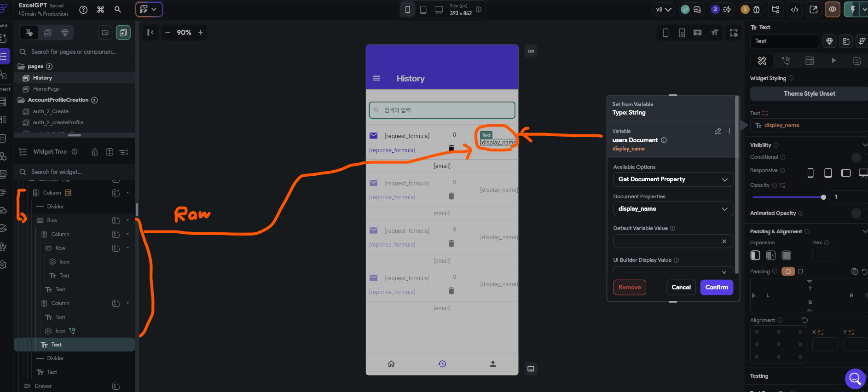Open the History page in the list
Viewport: 868px width, 392px height.
click(42, 78)
